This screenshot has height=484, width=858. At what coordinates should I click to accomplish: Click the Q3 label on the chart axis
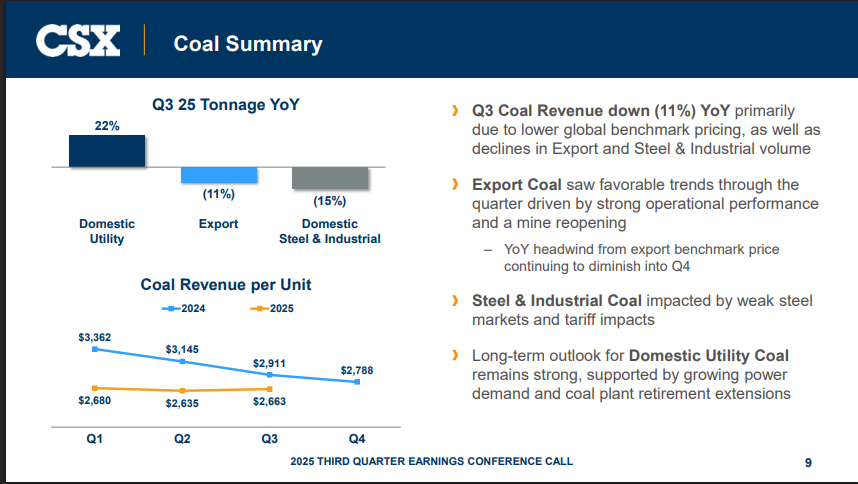click(x=269, y=439)
